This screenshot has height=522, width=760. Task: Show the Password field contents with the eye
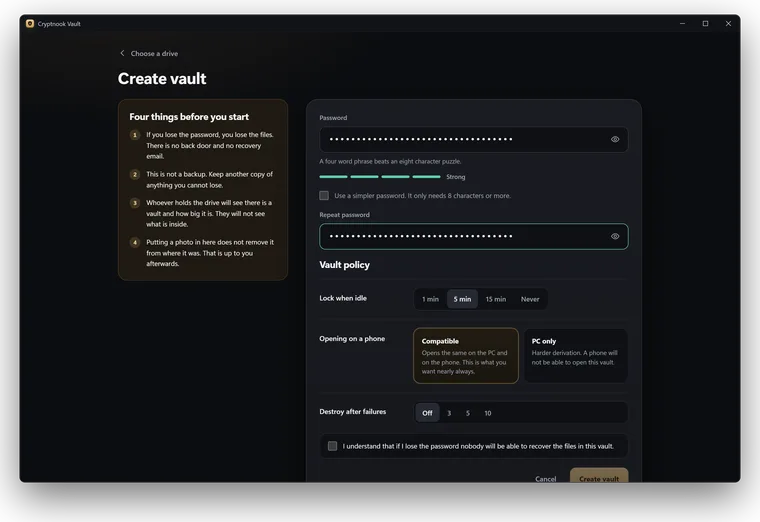[615, 140]
